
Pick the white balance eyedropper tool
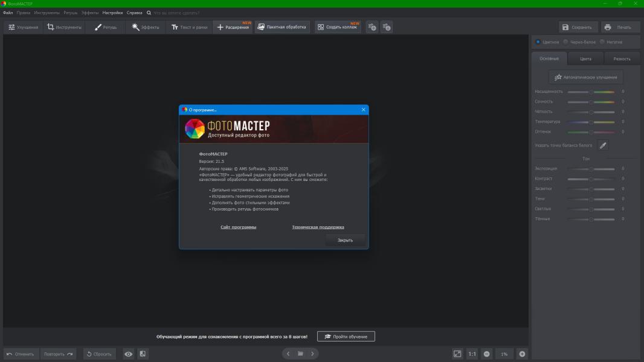point(602,145)
